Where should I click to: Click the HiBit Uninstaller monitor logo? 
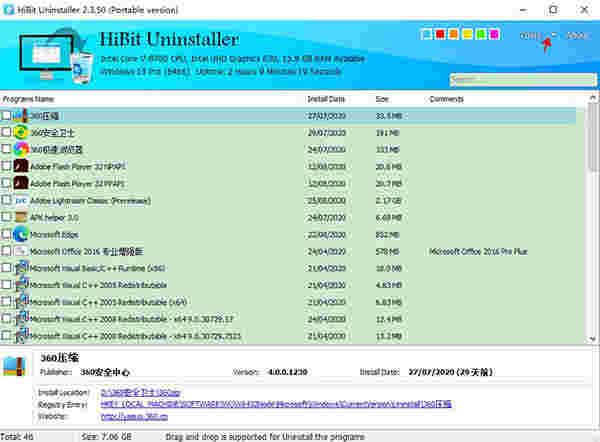(x=55, y=55)
